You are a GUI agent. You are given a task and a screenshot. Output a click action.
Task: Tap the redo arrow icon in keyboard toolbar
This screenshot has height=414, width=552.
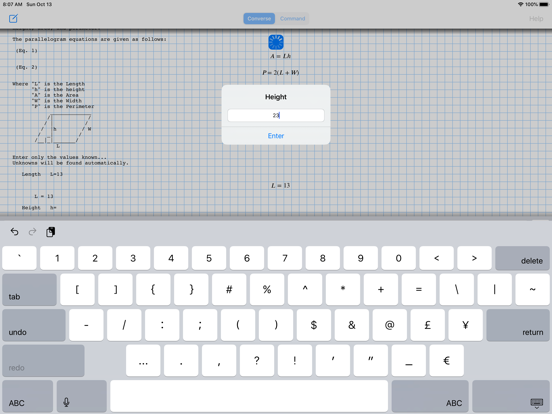click(32, 232)
